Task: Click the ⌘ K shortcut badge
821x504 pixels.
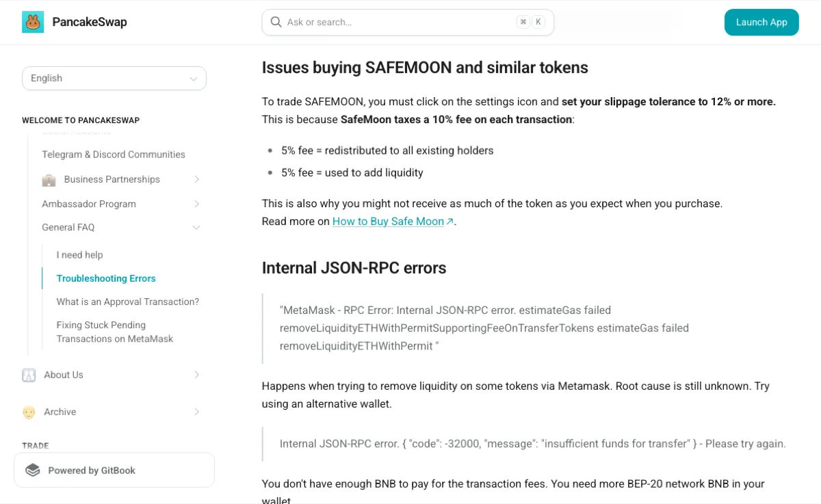Action: pyautogui.click(x=531, y=22)
